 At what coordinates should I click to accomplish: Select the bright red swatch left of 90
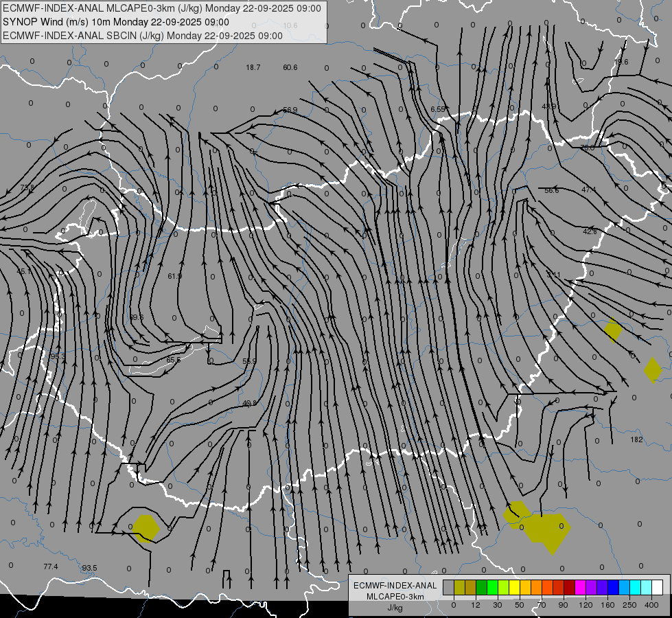tap(559, 587)
